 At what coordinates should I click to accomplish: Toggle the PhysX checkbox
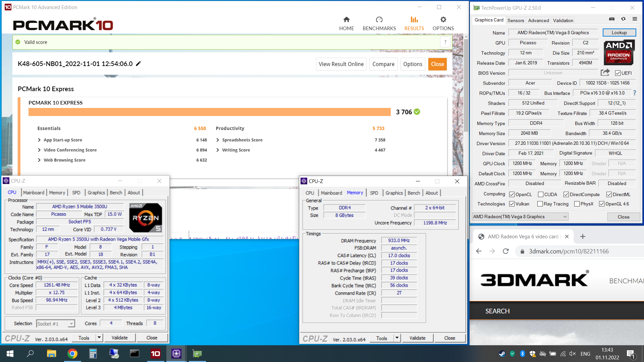click(577, 204)
